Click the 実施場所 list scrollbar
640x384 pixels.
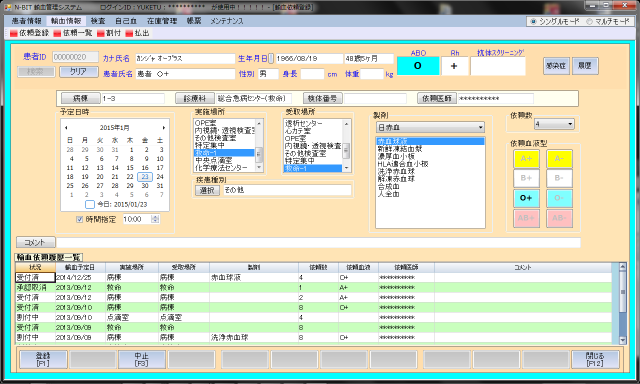coord(259,145)
